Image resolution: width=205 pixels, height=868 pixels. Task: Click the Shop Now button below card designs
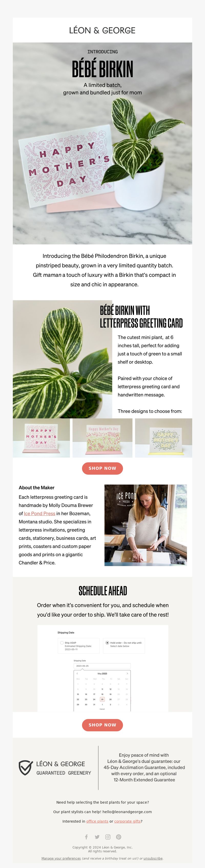pyautogui.click(x=102, y=468)
